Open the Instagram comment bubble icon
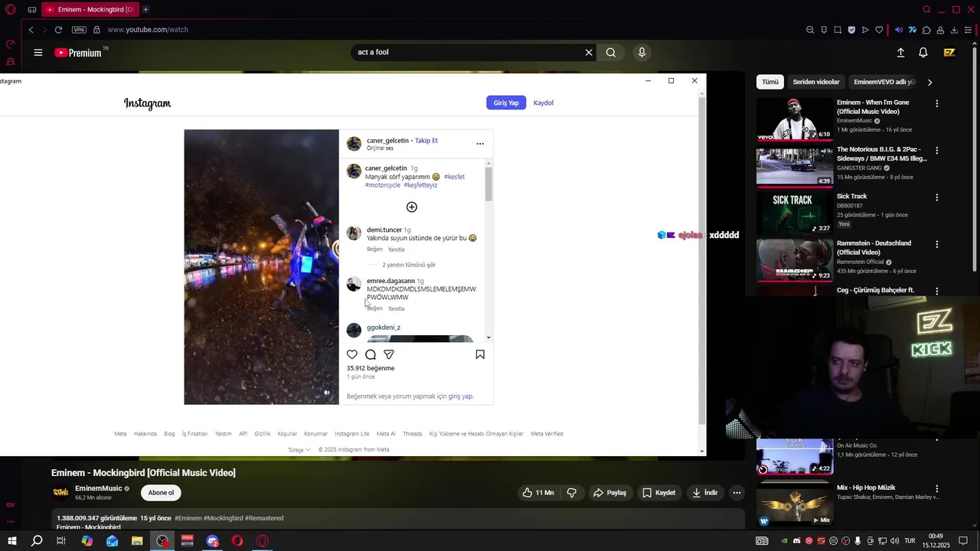980x551 pixels. click(x=371, y=354)
